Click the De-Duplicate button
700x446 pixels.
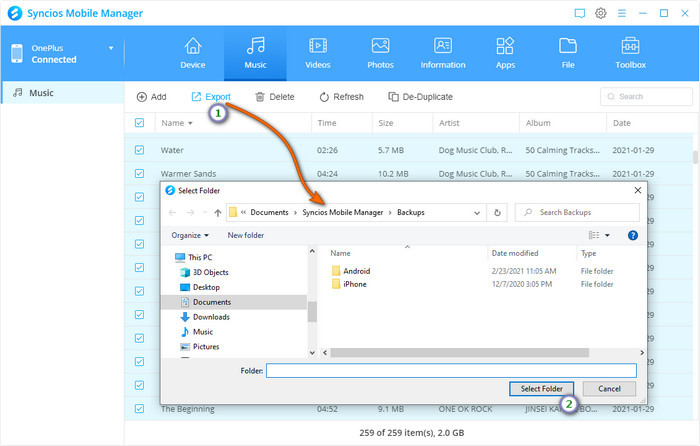coord(420,97)
